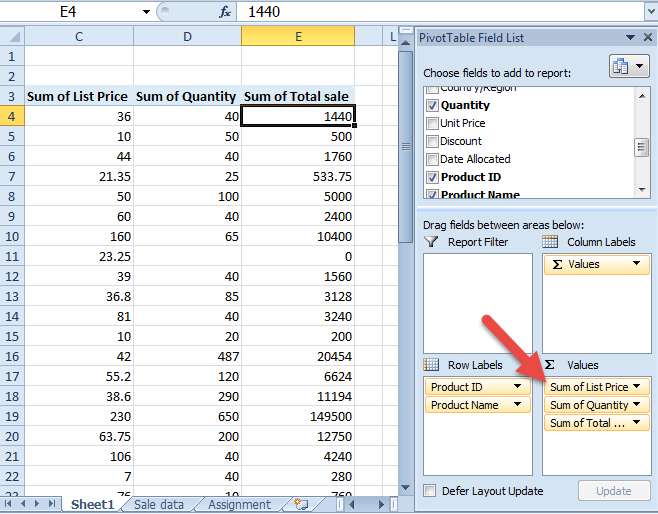The height and width of the screenshot is (514, 658).
Task: Uncheck the Quantity field
Action: point(432,105)
